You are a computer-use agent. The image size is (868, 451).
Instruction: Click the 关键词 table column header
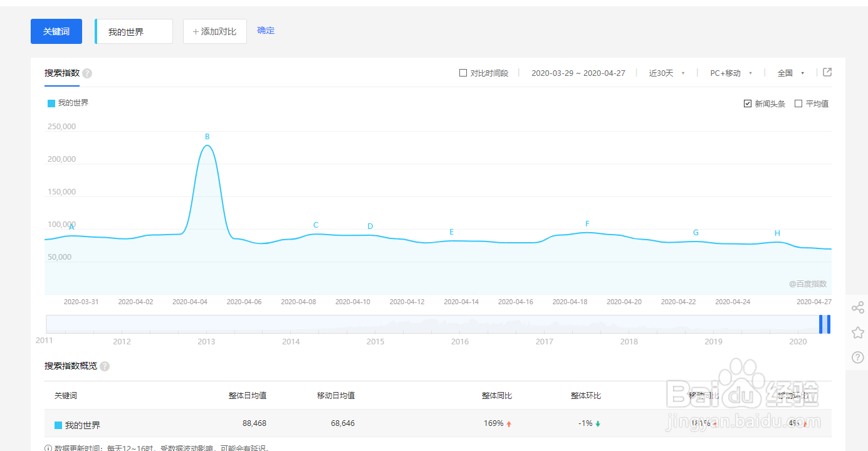pos(66,396)
